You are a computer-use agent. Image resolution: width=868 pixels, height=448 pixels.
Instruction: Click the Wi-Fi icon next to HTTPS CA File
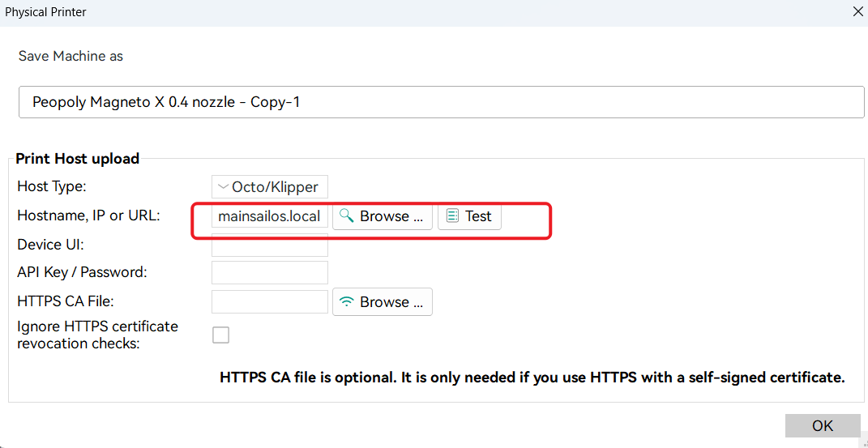[x=347, y=302]
